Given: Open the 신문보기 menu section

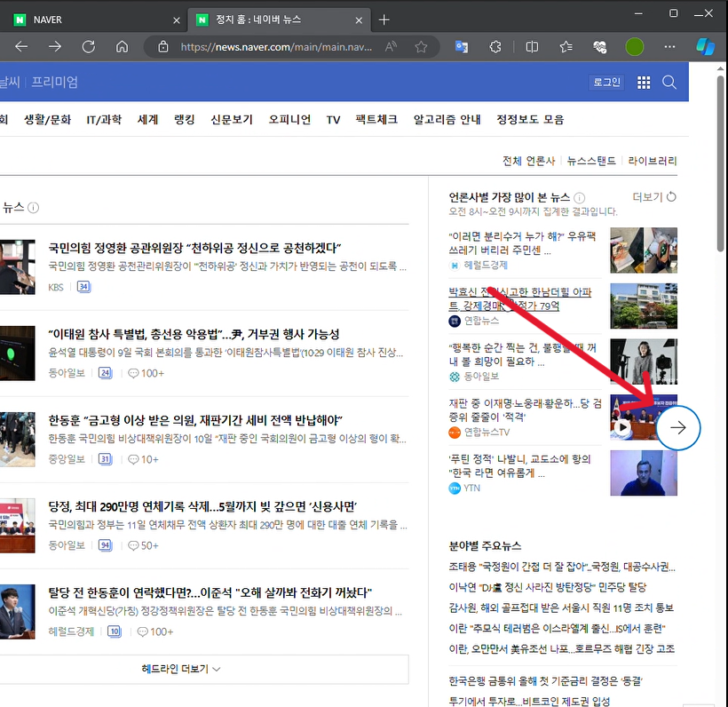Looking at the screenshot, I should point(232,120).
